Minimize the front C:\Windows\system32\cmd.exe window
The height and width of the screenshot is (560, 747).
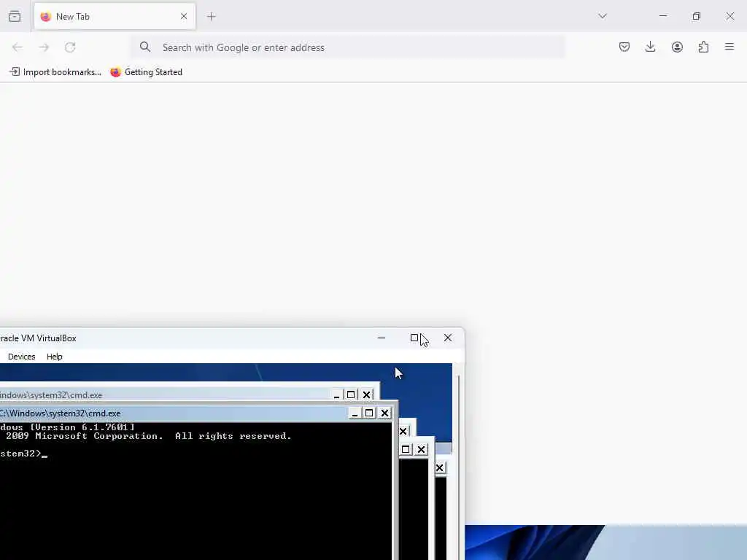tap(355, 413)
